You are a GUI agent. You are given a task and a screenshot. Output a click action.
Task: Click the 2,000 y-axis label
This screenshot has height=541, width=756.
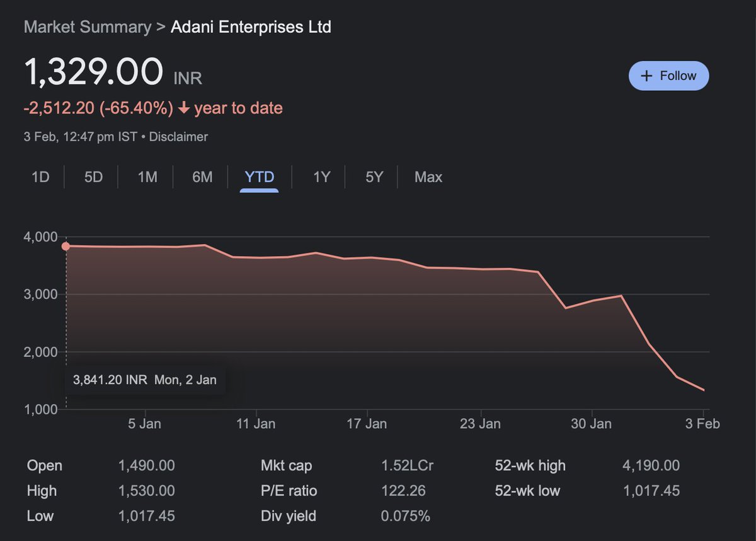click(x=40, y=352)
